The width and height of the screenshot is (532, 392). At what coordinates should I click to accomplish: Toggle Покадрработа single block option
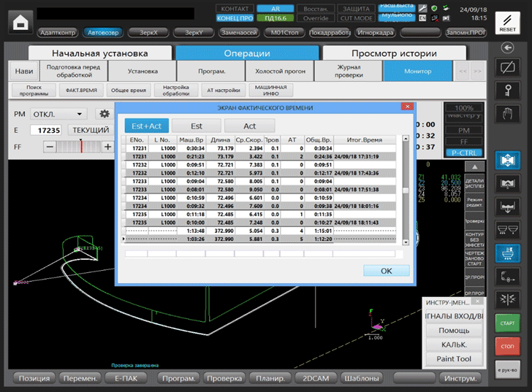(330, 33)
